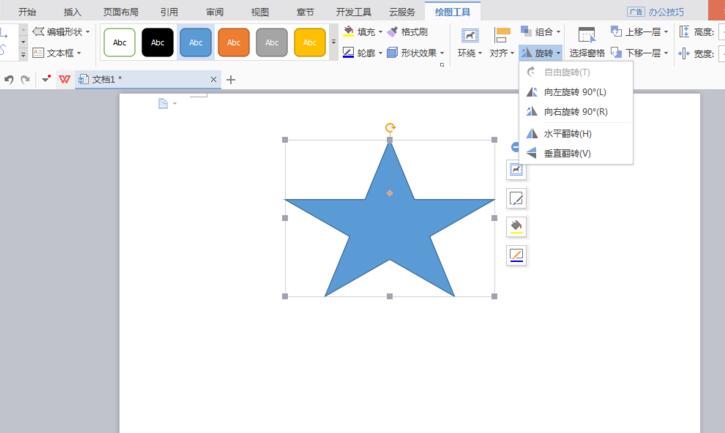The image size is (725, 433).
Task: Switch to the 引用 tab
Action: pyautogui.click(x=169, y=12)
